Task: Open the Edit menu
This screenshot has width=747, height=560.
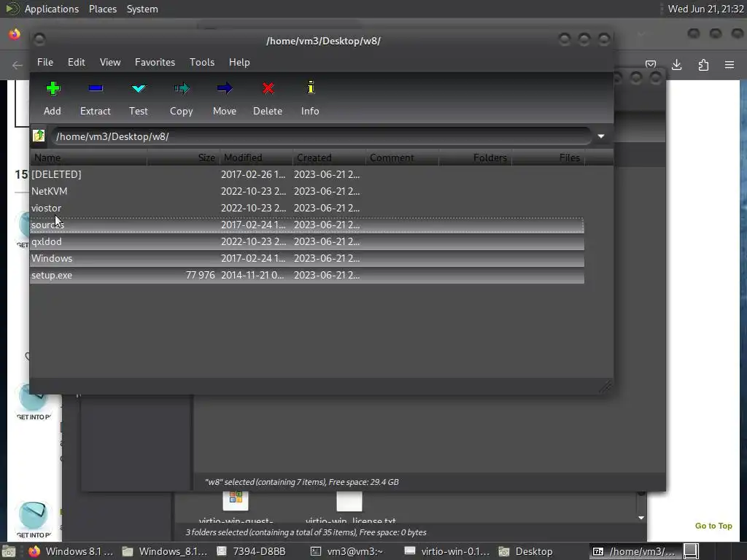Action: point(76,63)
